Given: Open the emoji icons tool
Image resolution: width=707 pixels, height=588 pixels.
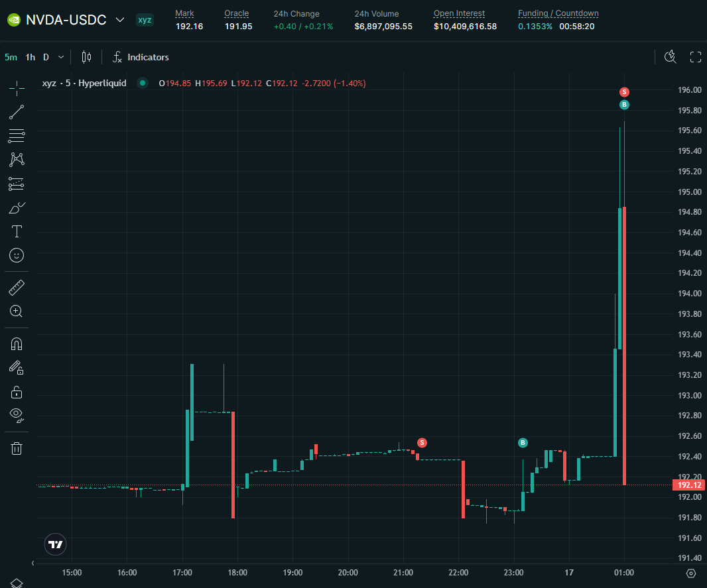Looking at the screenshot, I should coord(17,255).
